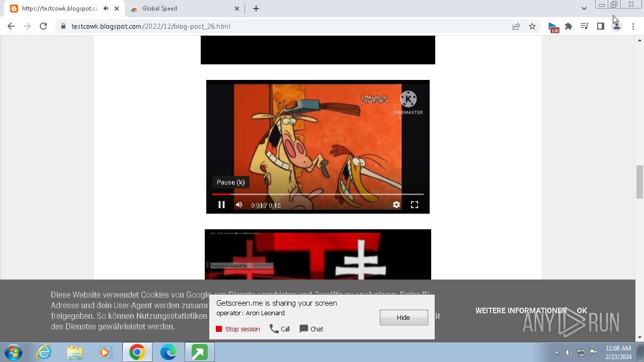Click the page vertical scrollbar thumb

640,182
